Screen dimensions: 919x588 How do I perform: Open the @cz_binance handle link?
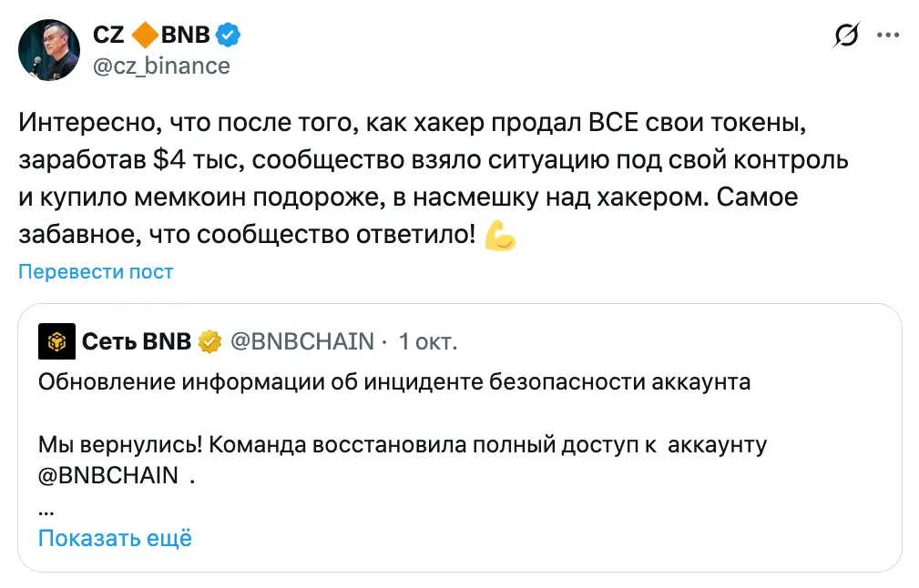coord(161,66)
